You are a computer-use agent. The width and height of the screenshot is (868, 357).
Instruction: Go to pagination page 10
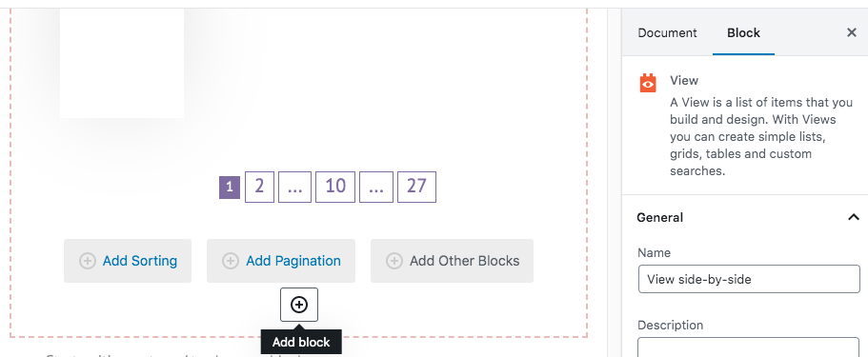pos(335,188)
